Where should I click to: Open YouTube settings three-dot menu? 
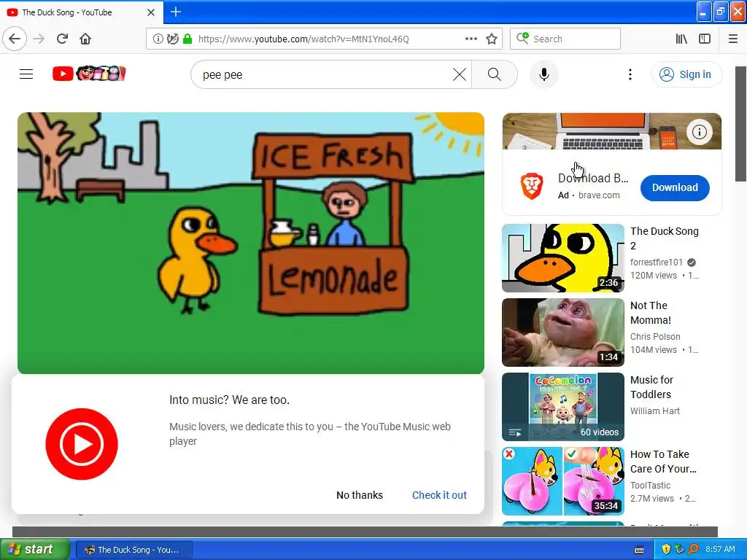point(630,74)
